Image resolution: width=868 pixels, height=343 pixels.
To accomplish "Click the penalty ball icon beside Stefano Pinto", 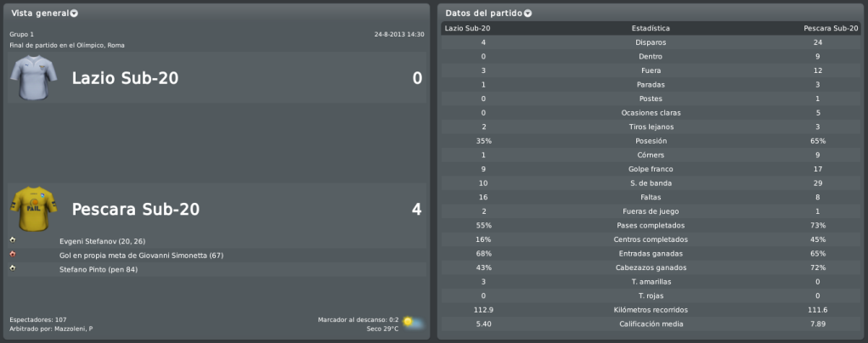I will tap(13, 268).
